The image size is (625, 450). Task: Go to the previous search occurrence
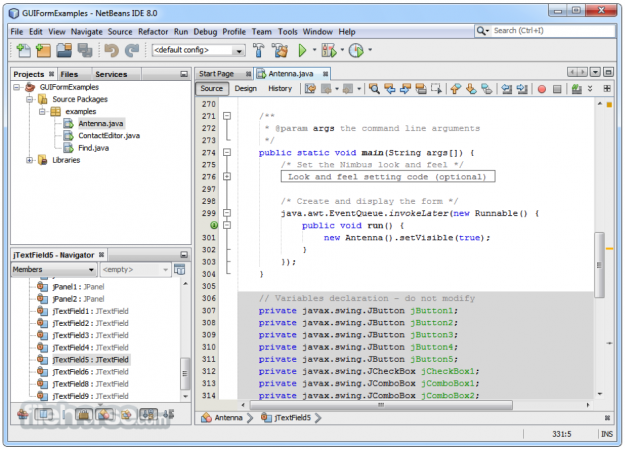point(390,88)
